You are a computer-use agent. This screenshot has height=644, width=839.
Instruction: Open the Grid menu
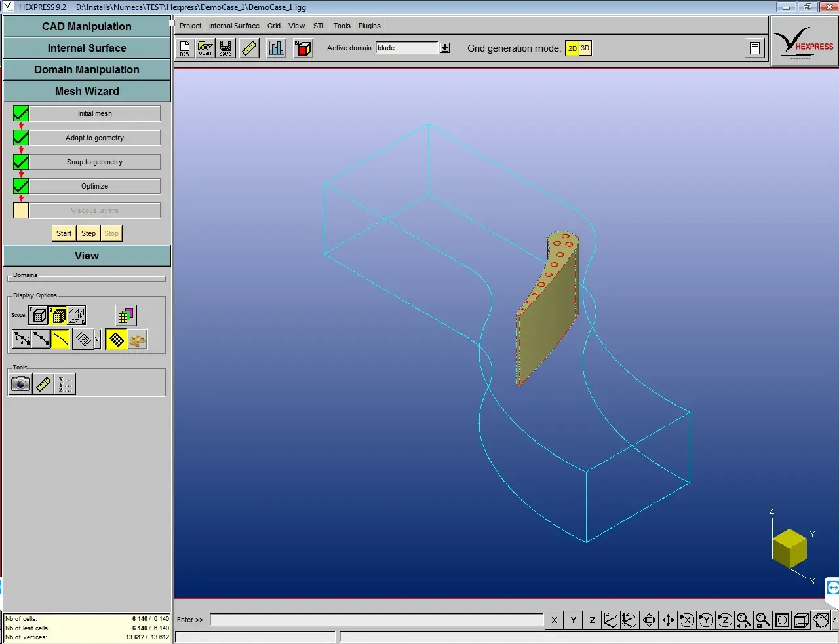tap(274, 26)
